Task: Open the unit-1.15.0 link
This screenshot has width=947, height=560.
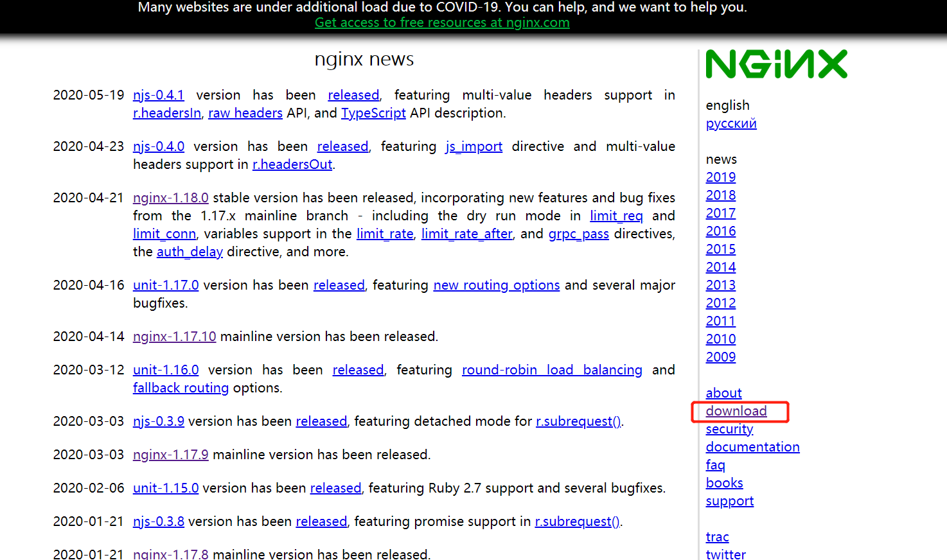Action: [166, 488]
